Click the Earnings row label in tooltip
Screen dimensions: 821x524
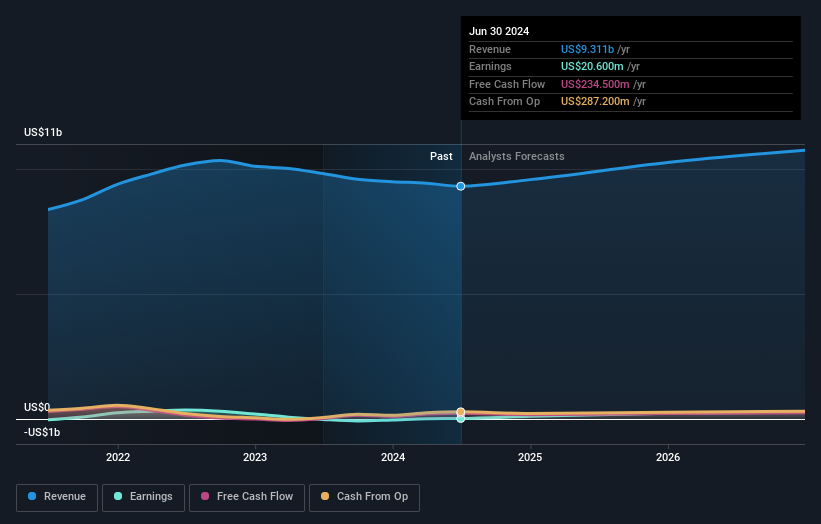490,66
